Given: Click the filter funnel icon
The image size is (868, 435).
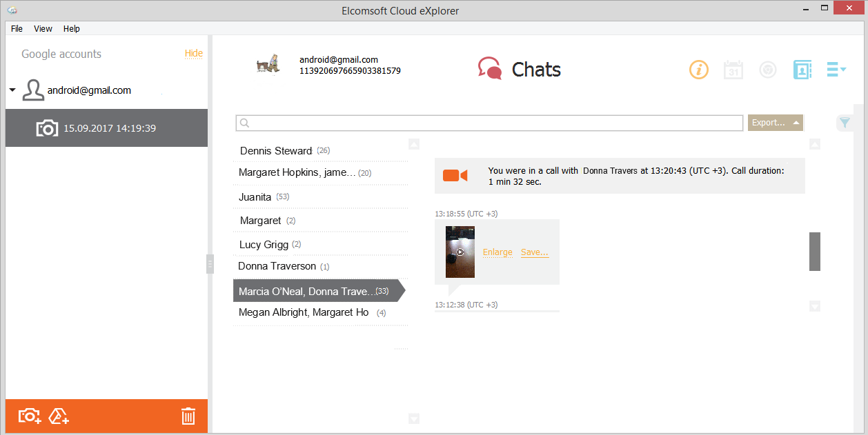Looking at the screenshot, I should pyautogui.click(x=845, y=123).
